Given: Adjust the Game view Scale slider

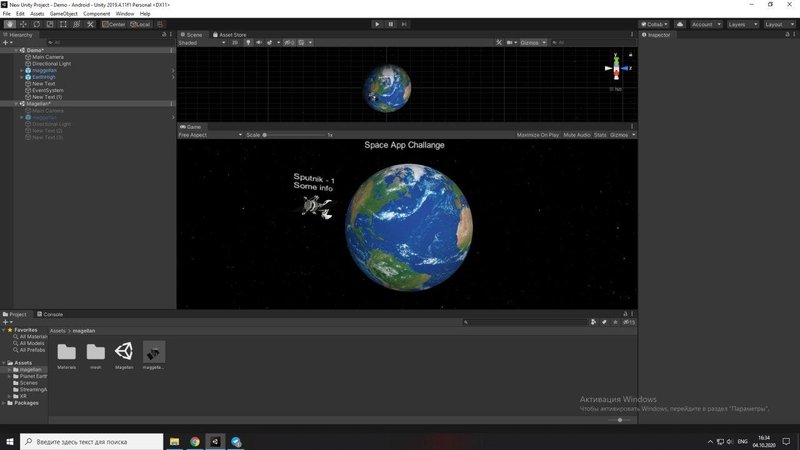Looking at the screenshot, I should coord(266,134).
